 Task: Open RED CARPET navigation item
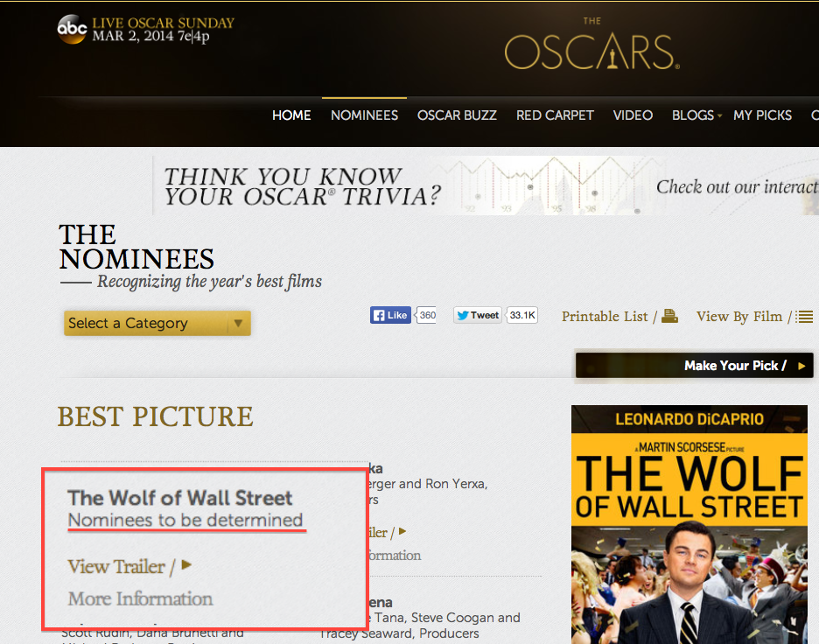coord(555,115)
